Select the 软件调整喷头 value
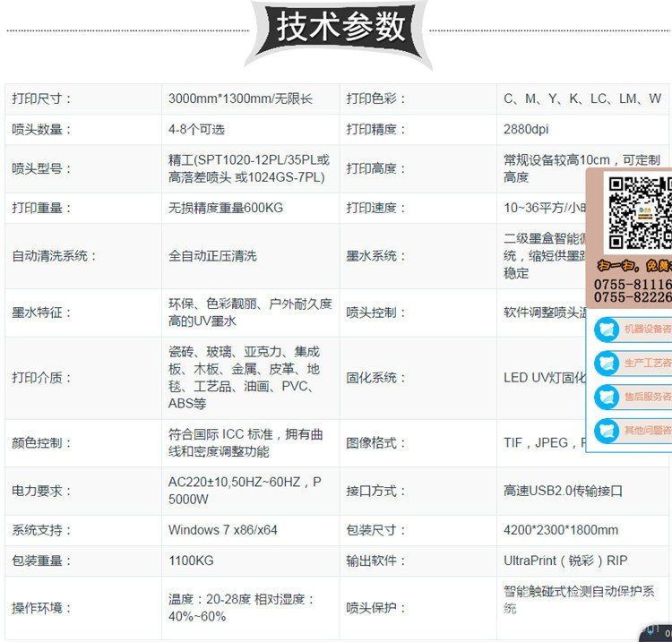The height and width of the screenshot is (642, 672). point(545,312)
